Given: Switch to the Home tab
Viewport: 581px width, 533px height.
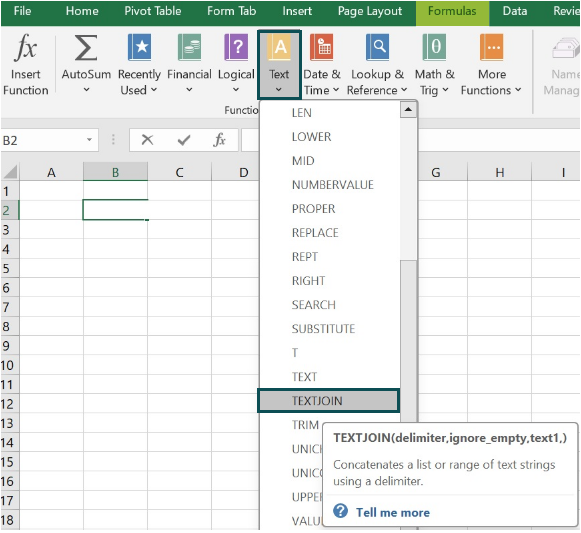Looking at the screenshot, I should click(x=82, y=11).
